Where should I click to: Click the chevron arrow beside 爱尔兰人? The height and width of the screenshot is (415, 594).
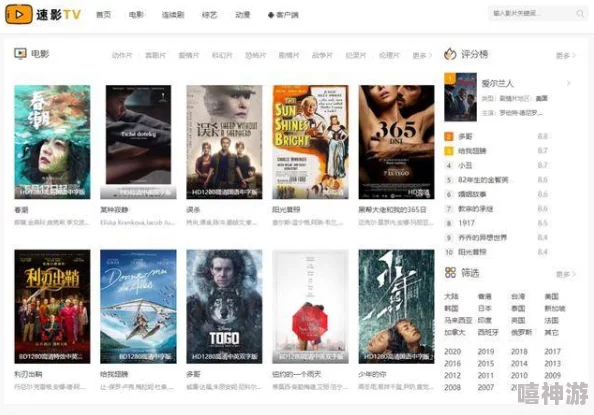click(569, 83)
